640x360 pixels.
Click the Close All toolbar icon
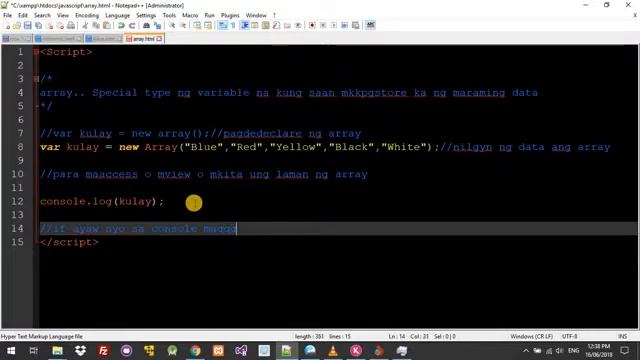(x=60, y=25)
